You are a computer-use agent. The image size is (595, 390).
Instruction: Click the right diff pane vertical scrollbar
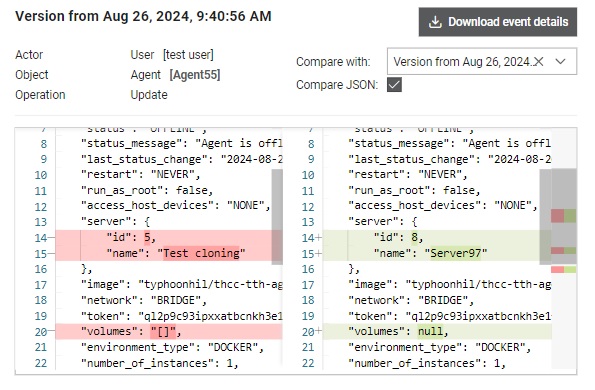coord(545,217)
